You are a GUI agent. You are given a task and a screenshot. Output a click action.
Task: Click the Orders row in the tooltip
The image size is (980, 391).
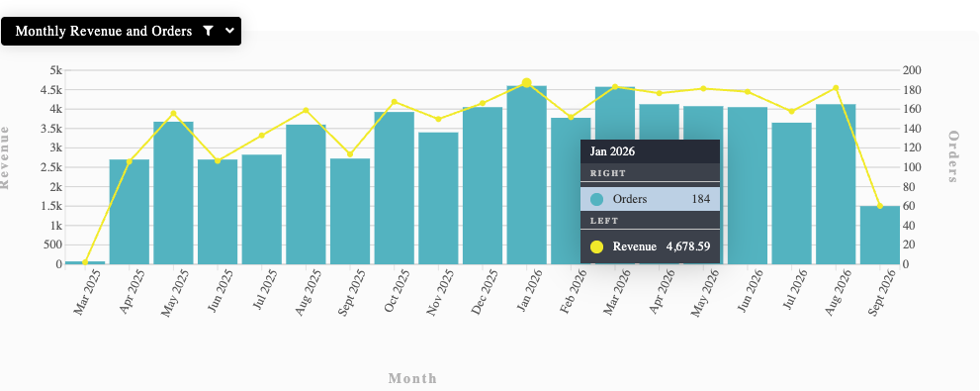coord(650,199)
